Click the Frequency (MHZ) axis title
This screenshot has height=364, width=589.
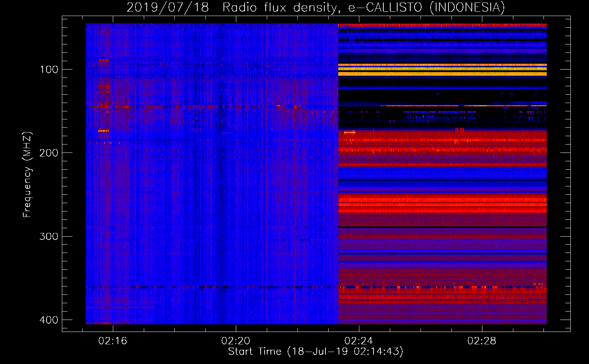(x=27, y=175)
